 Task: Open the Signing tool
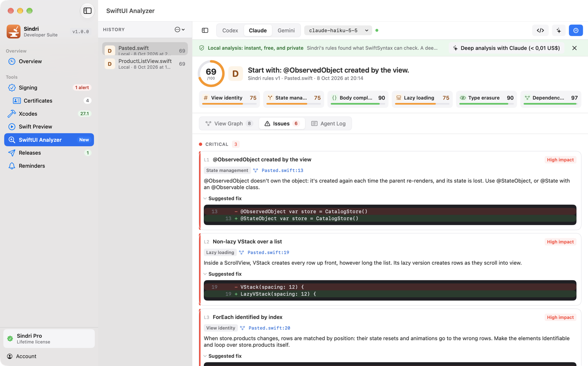(x=49, y=87)
